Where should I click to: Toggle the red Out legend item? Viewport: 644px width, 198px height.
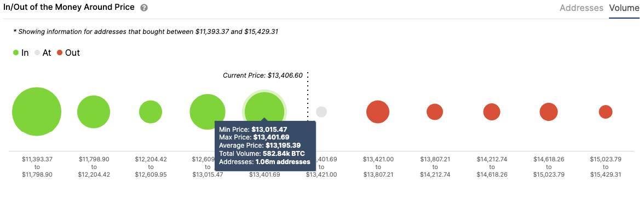point(68,53)
